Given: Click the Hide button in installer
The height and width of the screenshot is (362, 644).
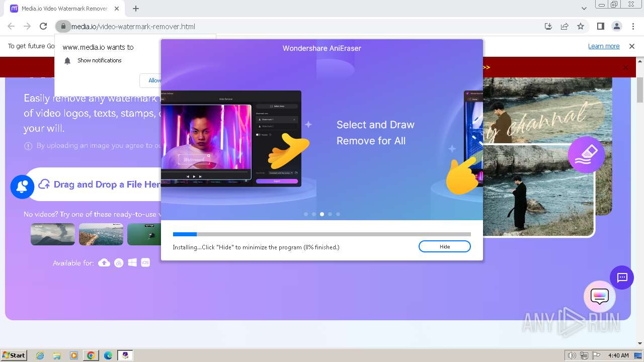Looking at the screenshot, I should point(445,246).
